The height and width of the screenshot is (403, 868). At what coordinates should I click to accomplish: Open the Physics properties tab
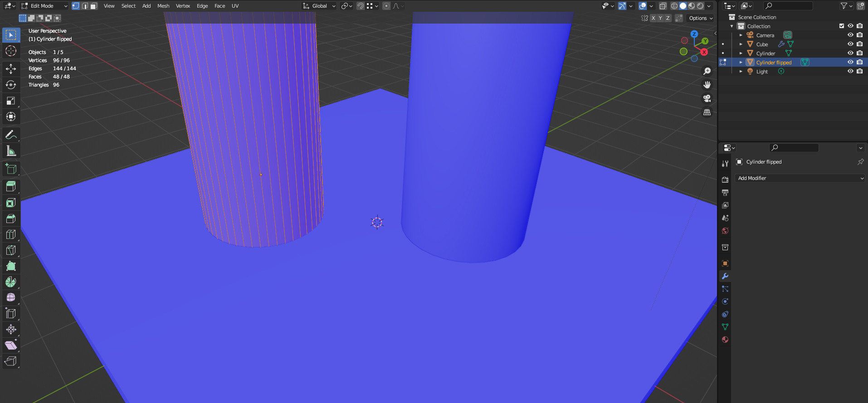point(725,301)
